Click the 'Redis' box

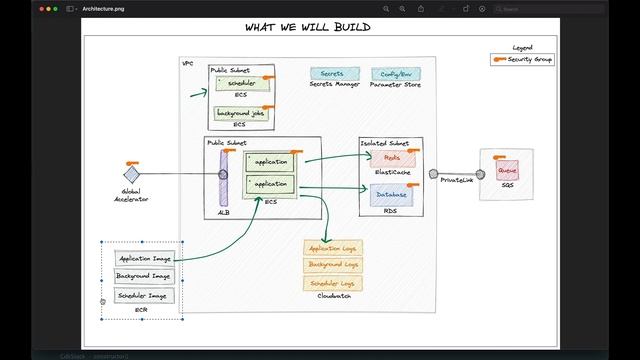(393, 158)
